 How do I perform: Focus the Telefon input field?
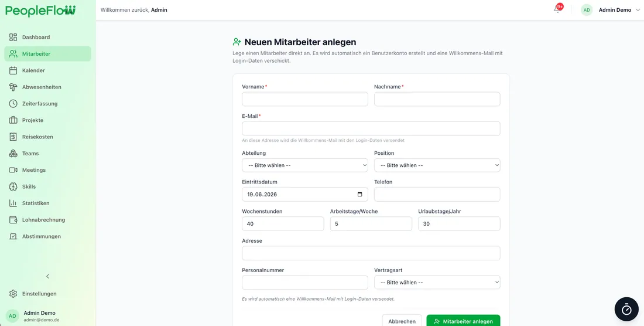tap(437, 195)
